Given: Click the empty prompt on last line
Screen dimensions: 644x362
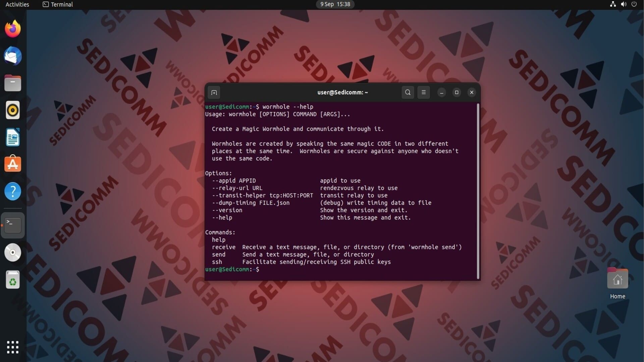Looking at the screenshot, I should point(232,269).
